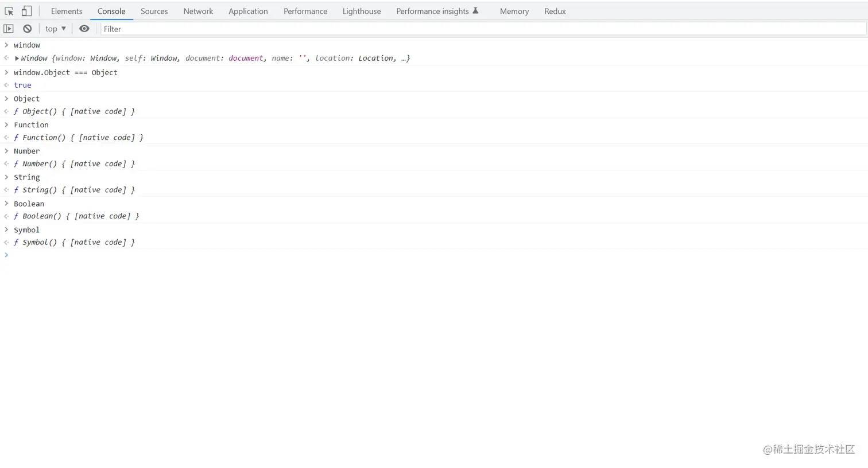Click the 'Number' command entry
The height and width of the screenshot is (468, 868).
pyautogui.click(x=26, y=151)
